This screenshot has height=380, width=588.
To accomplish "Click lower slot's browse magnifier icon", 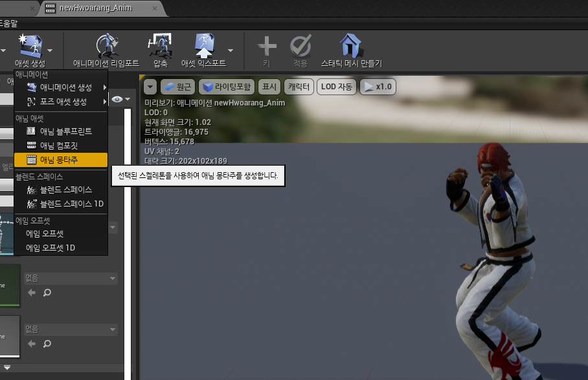I will 47,344.
